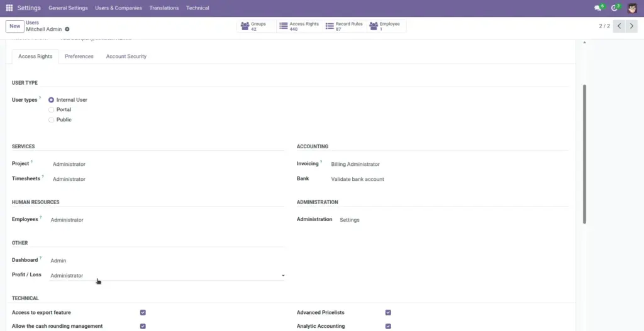Select the Internal User radio option

pyautogui.click(x=52, y=100)
